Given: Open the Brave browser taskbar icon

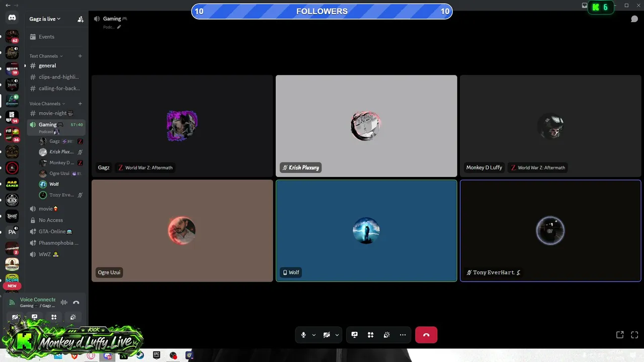Looking at the screenshot, I should click(74, 355).
